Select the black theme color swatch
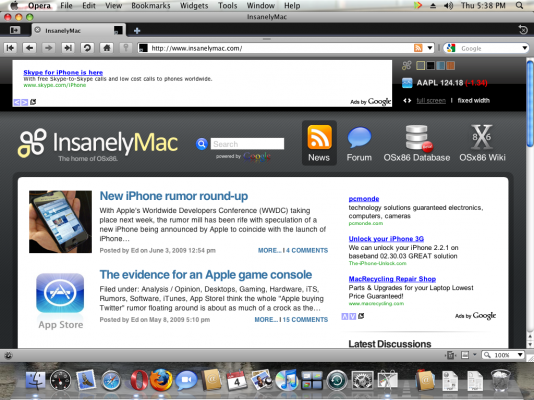Viewport: 534px width, 400px height. [430, 66]
